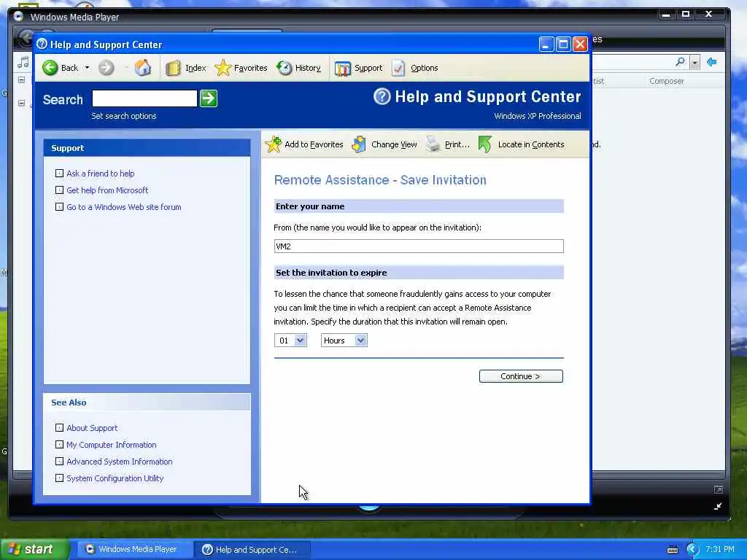The width and height of the screenshot is (747, 560).
Task: Click the Windows Media Player search magnifier
Action: click(x=681, y=62)
